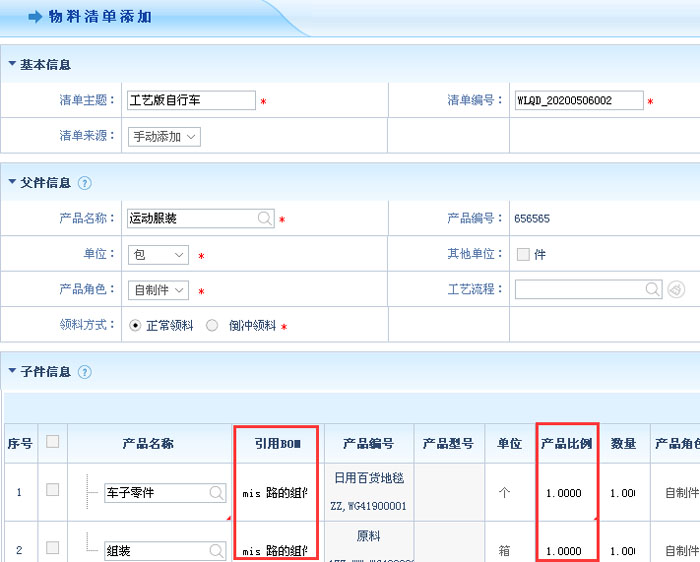The height and width of the screenshot is (562, 700).
Task: Click the search icon in 车子零件 row
Action: (217, 493)
